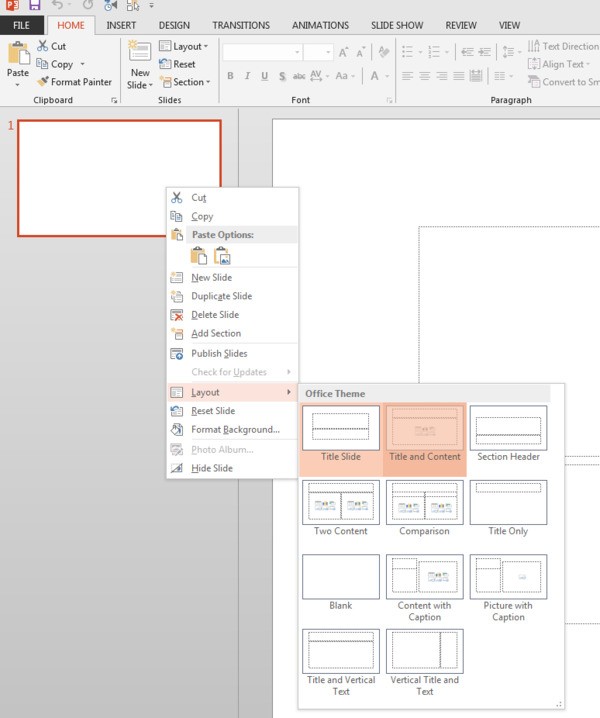Click the Save floppy disk icon
The width and height of the screenshot is (600, 718).
coord(35,6)
